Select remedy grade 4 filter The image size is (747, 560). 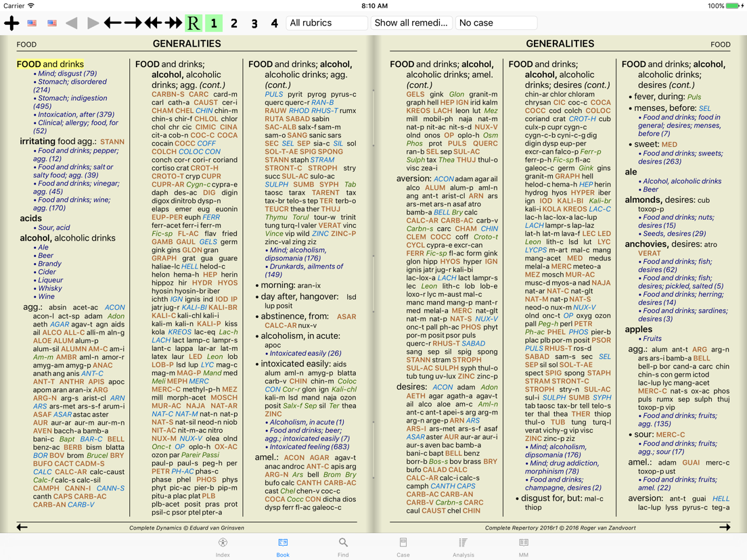click(x=275, y=23)
